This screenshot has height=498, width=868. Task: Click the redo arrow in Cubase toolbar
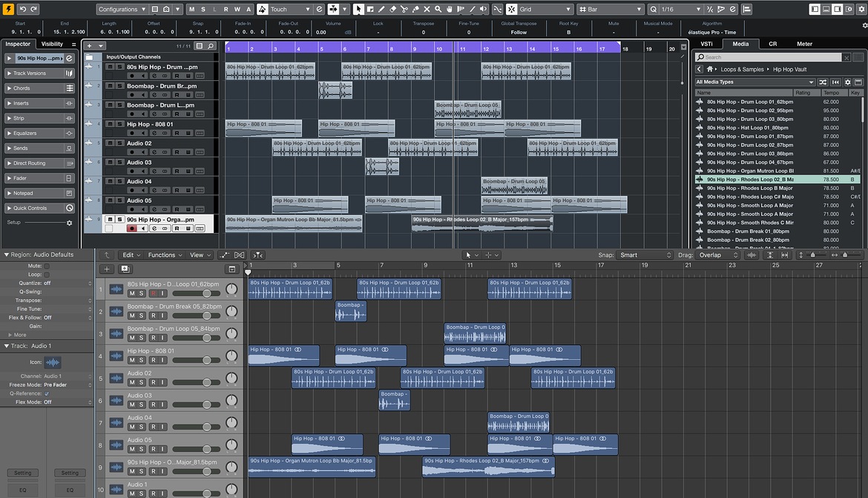[x=34, y=10]
